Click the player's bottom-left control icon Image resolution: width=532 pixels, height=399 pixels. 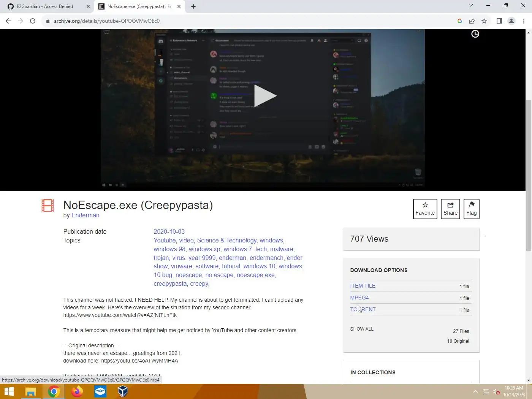(104, 185)
